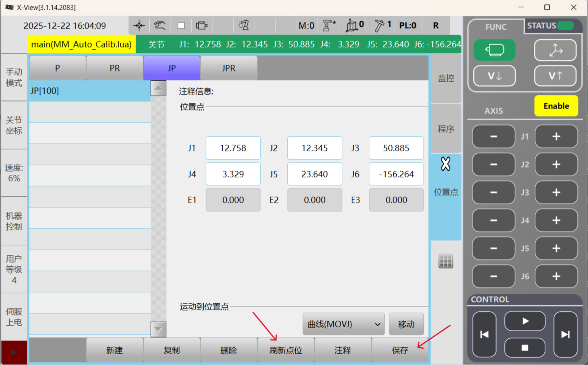Toggle the yellow Enable button
This screenshot has height=365, width=588.
click(x=556, y=106)
